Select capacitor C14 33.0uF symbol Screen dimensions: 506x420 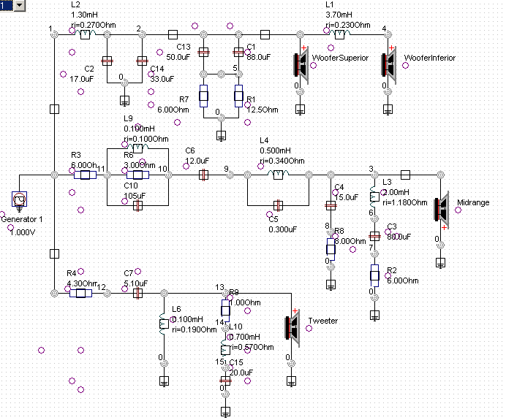[143, 61]
